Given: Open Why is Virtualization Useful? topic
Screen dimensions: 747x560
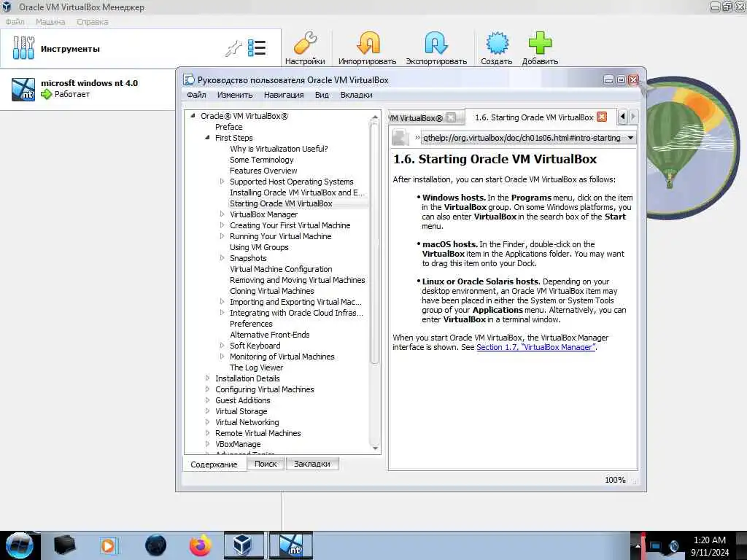Looking at the screenshot, I should point(279,149).
